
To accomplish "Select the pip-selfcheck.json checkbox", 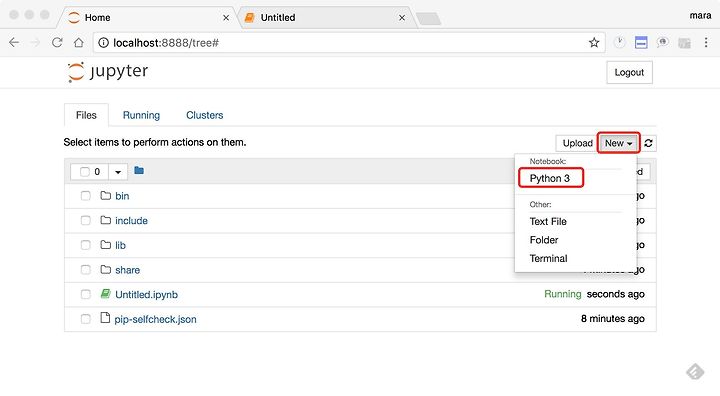I will coord(85,319).
